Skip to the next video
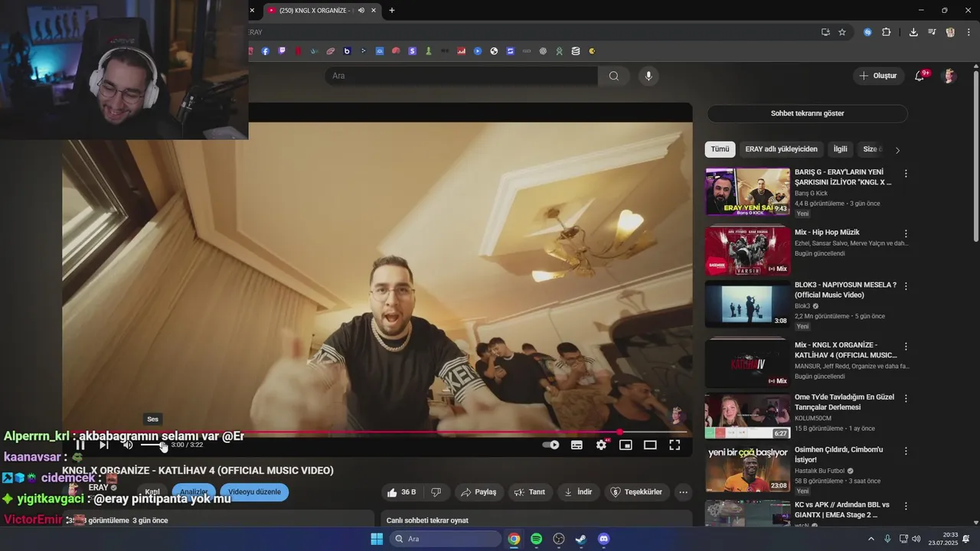980x551 pixels. tap(104, 445)
